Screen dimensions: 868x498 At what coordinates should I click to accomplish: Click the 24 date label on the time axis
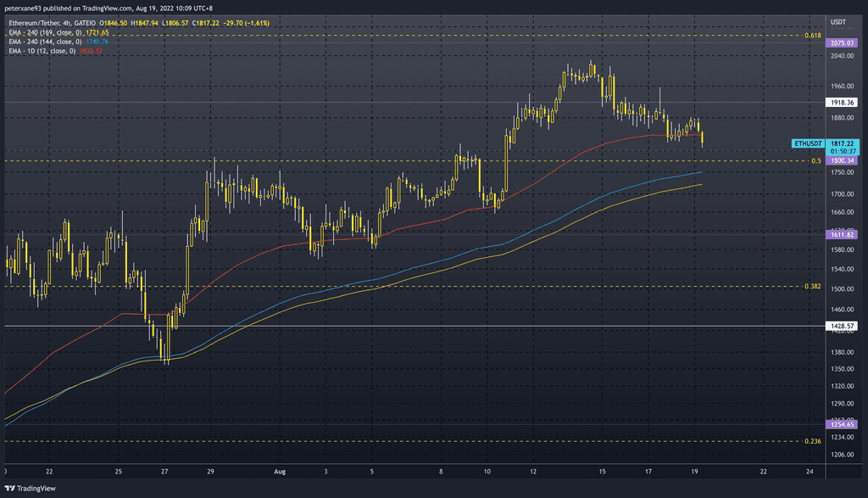coord(810,472)
